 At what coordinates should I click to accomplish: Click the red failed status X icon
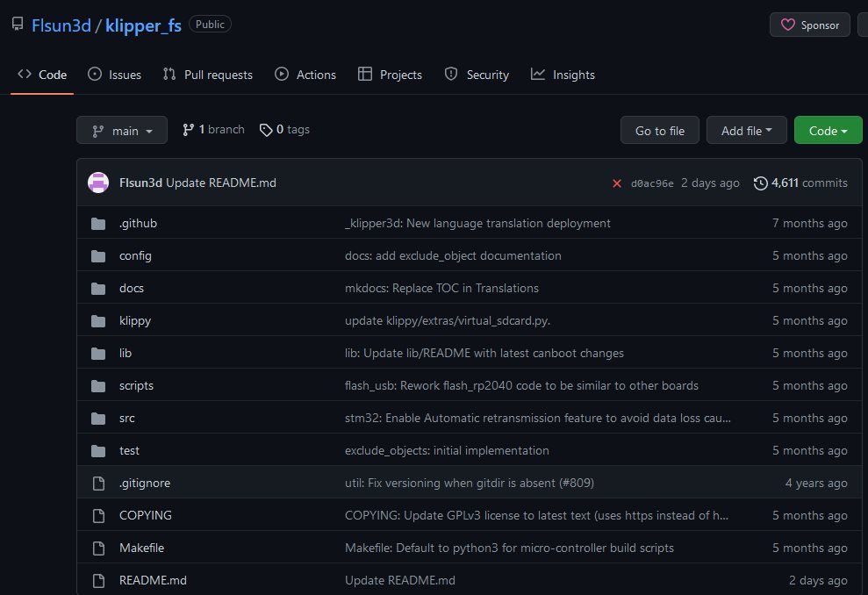tap(617, 183)
